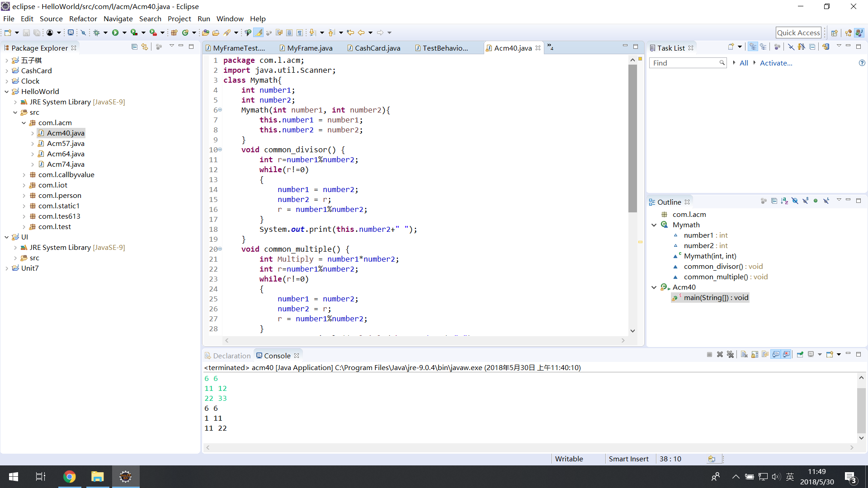Expand the CashCard project
Viewport: 868px width, 488px height.
pyautogui.click(x=7, y=71)
